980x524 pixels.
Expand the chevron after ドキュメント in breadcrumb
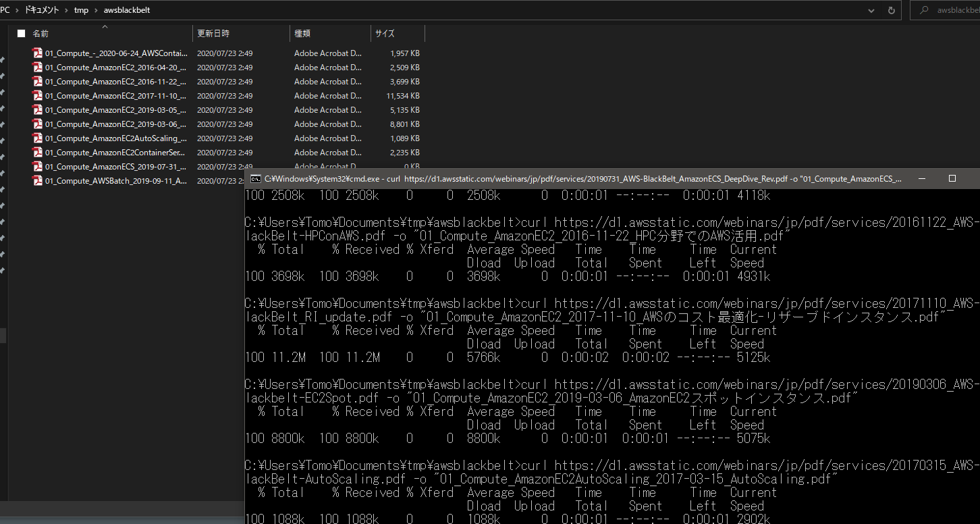coord(66,10)
